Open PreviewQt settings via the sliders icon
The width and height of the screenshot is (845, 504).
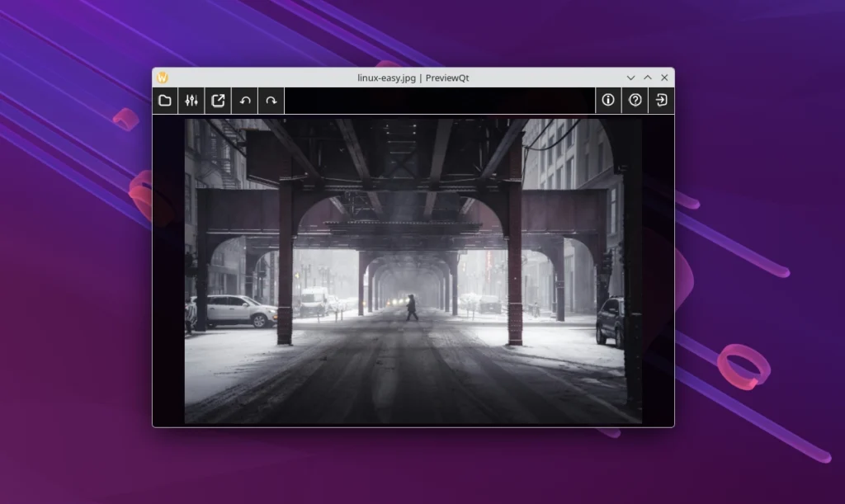(x=191, y=100)
